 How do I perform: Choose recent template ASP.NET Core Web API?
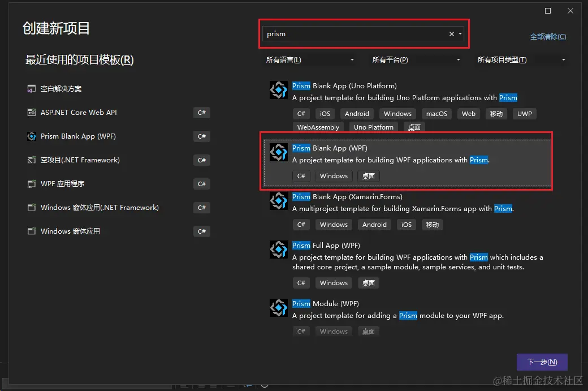pyautogui.click(x=119, y=113)
